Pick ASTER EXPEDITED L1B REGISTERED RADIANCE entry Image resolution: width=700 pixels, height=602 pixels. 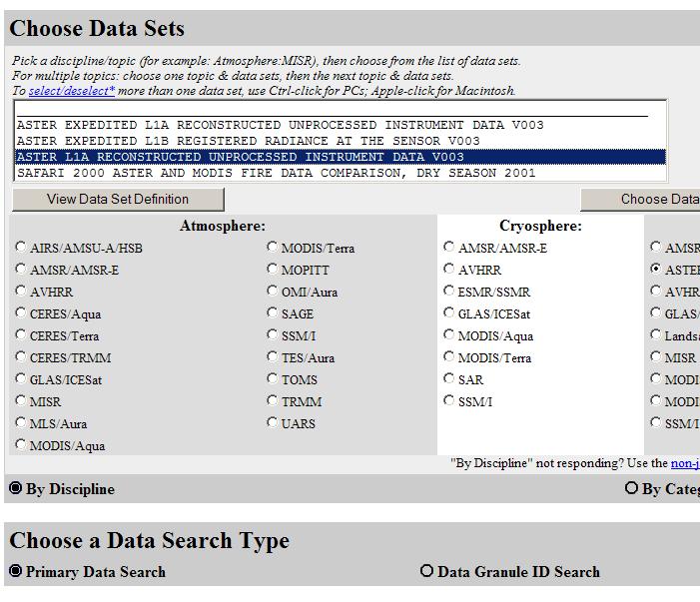tap(248, 141)
